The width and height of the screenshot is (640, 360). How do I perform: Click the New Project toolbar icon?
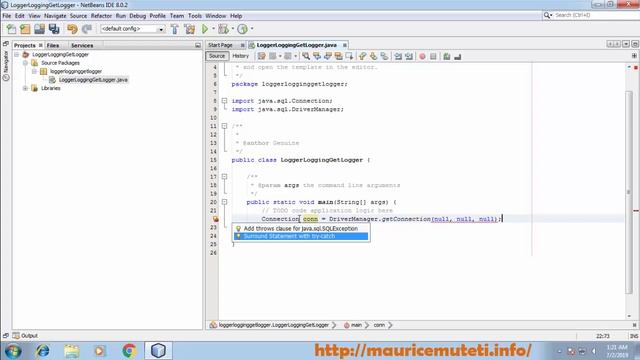[x=25, y=29]
